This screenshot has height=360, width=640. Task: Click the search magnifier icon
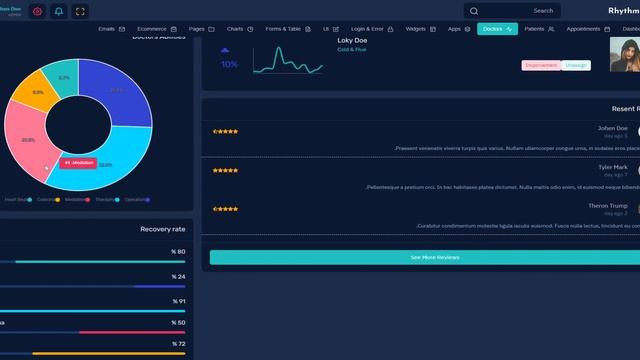coord(473,11)
